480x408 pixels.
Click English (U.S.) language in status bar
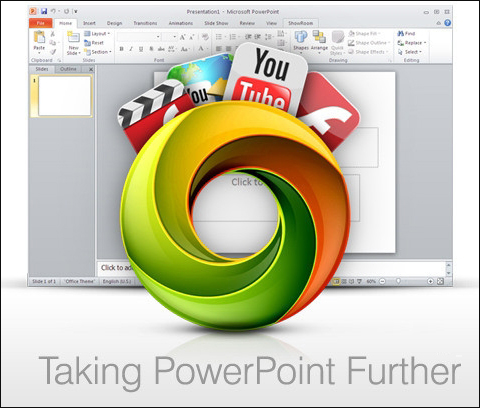point(117,281)
